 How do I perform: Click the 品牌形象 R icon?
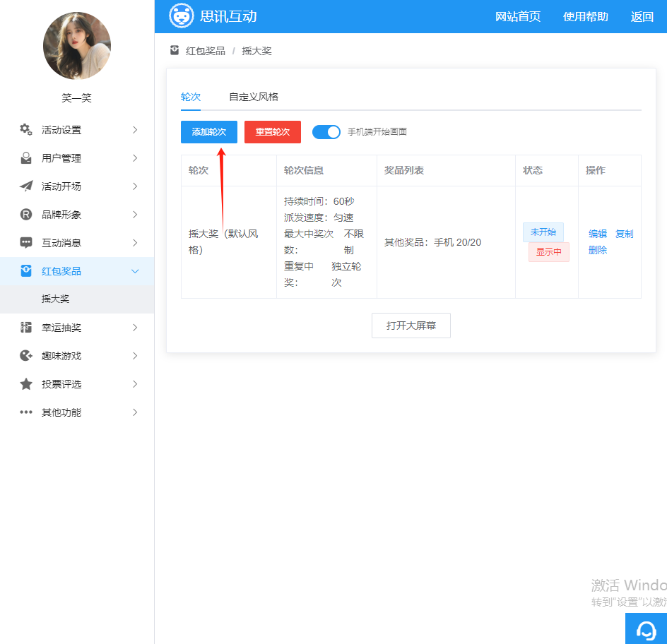26,215
